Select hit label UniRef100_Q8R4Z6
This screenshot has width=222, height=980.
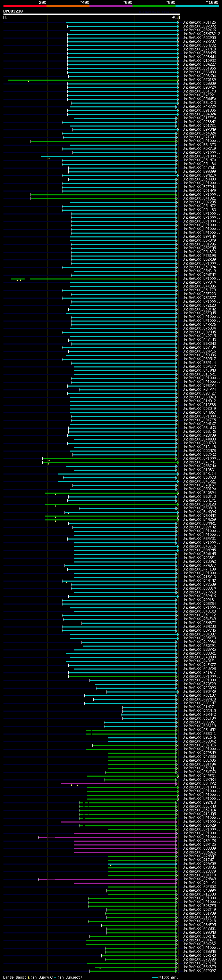coord(199,841)
